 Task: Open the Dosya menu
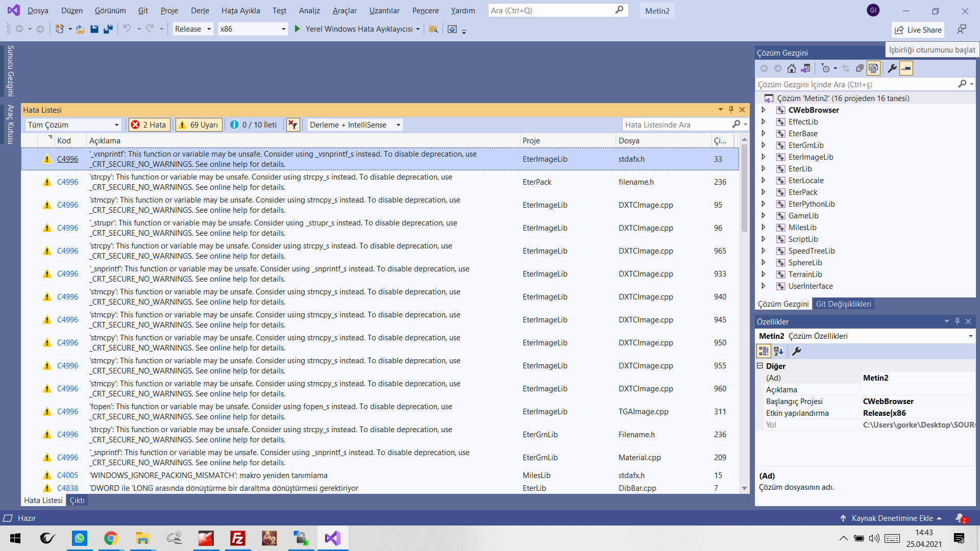(38, 10)
